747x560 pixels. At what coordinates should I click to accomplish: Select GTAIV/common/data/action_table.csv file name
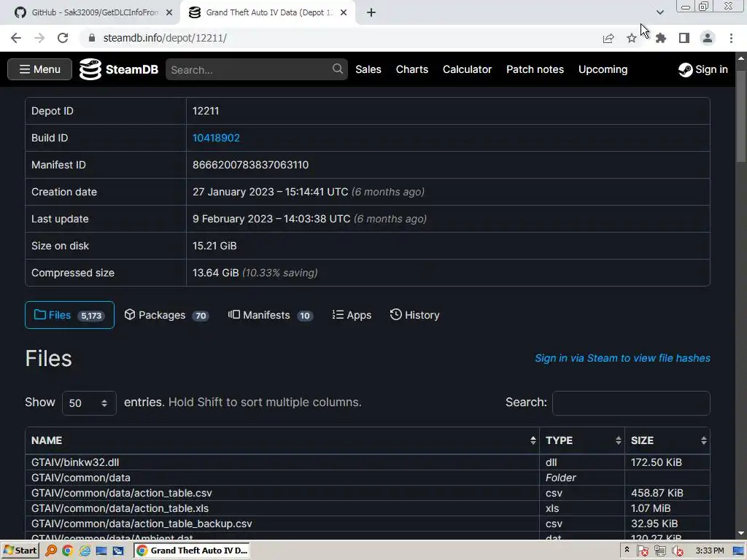(x=122, y=493)
